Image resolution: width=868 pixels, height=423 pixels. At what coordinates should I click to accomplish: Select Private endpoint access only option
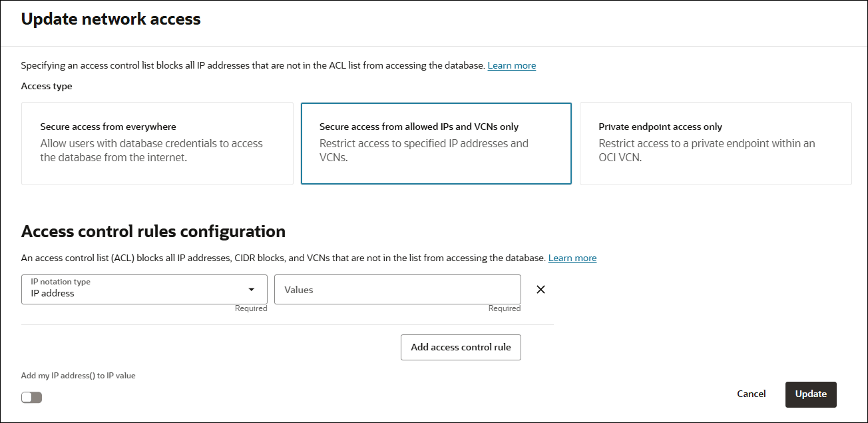[716, 143]
